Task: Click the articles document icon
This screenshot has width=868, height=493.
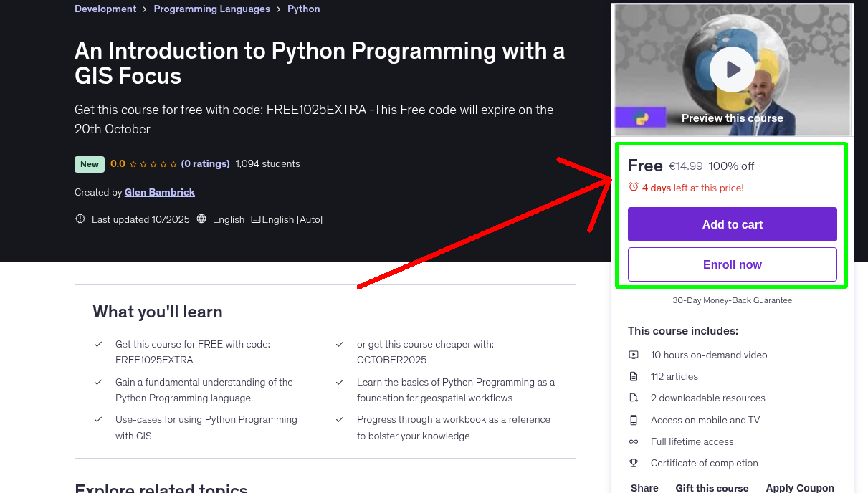Action: pyautogui.click(x=634, y=376)
